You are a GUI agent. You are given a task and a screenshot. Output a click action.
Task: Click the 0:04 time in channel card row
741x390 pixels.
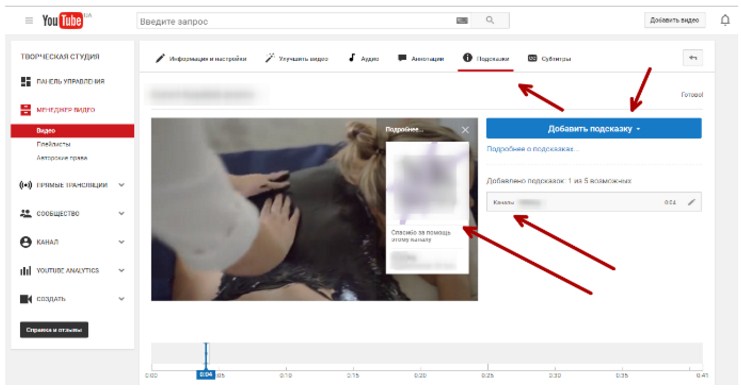[670, 202]
